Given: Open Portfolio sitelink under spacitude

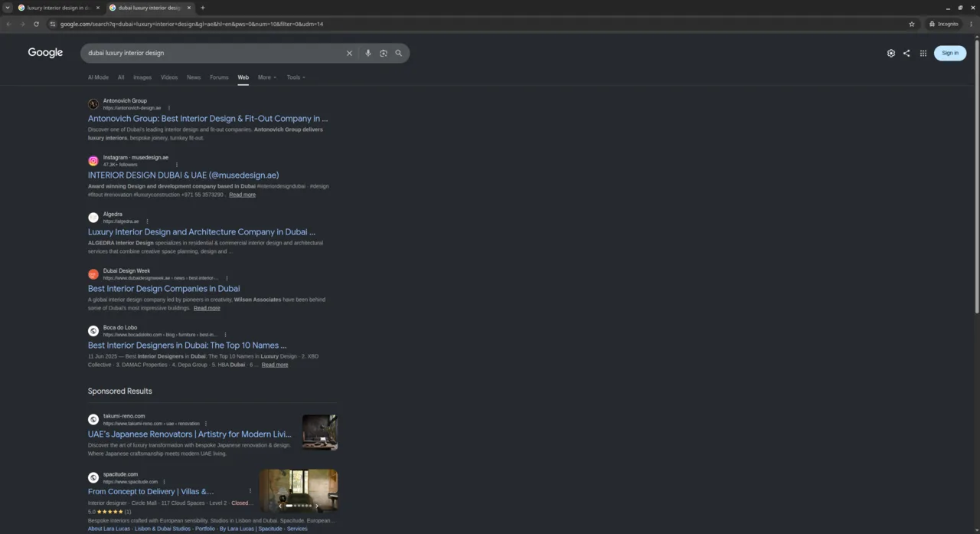Looking at the screenshot, I should coord(204,529).
